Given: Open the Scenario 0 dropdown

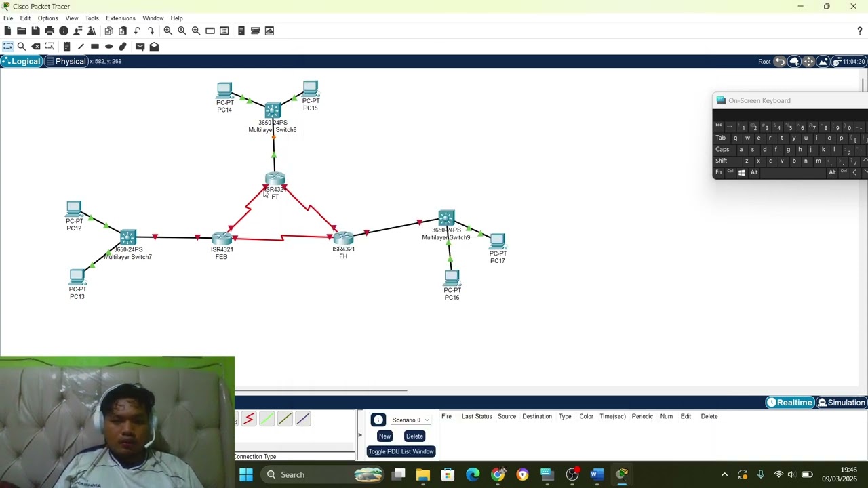Looking at the screenshot, I should [x=411, y=420].
